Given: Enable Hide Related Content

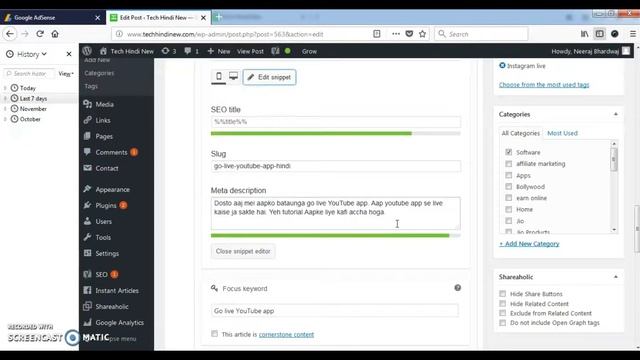Looking at the screenshot, I should click(502, 304).
